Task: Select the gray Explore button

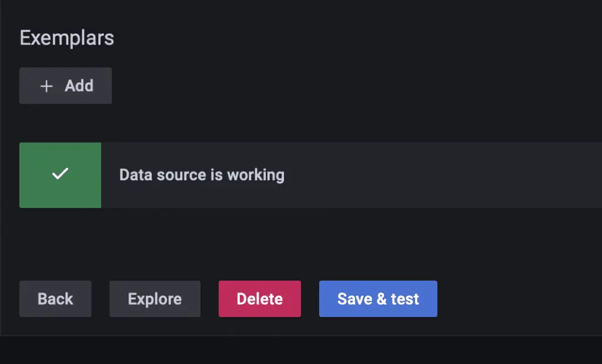Action: [x=155, y=299]
